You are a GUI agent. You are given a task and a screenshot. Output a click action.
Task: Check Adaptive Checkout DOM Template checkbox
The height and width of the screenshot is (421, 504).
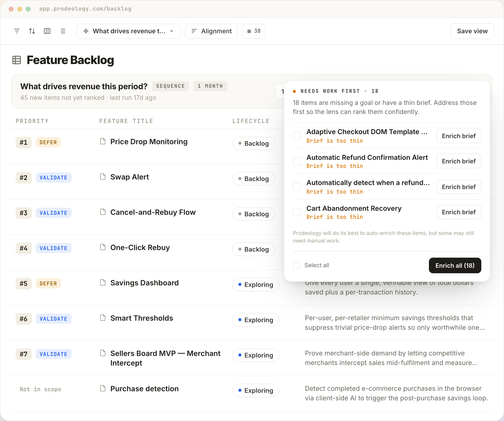tap(297, 136)
